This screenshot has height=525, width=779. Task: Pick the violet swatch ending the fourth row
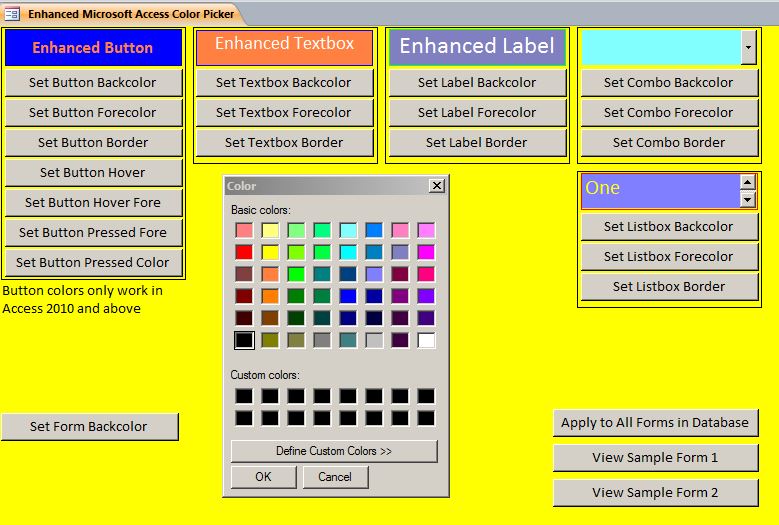tap(426, 296)
